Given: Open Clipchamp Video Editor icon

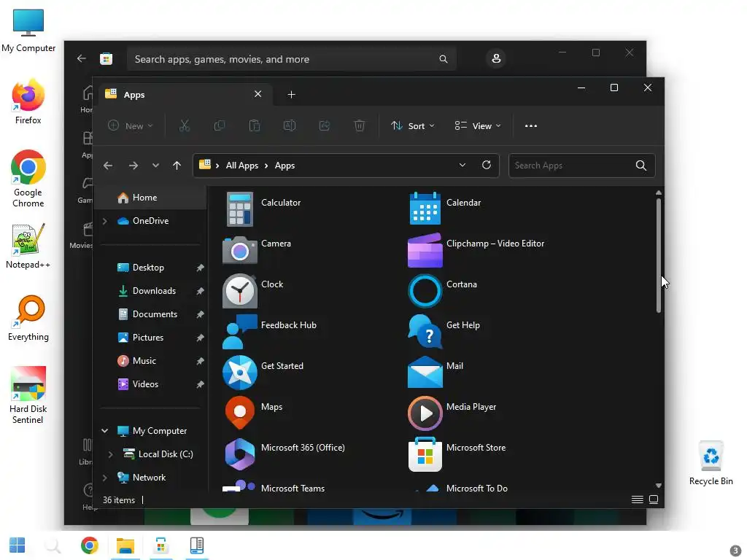Looking at the screenshot, I should 425,250.
